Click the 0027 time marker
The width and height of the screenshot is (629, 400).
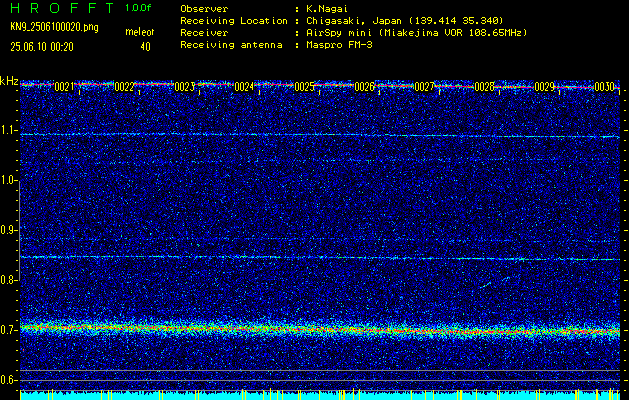pos(424,87)
